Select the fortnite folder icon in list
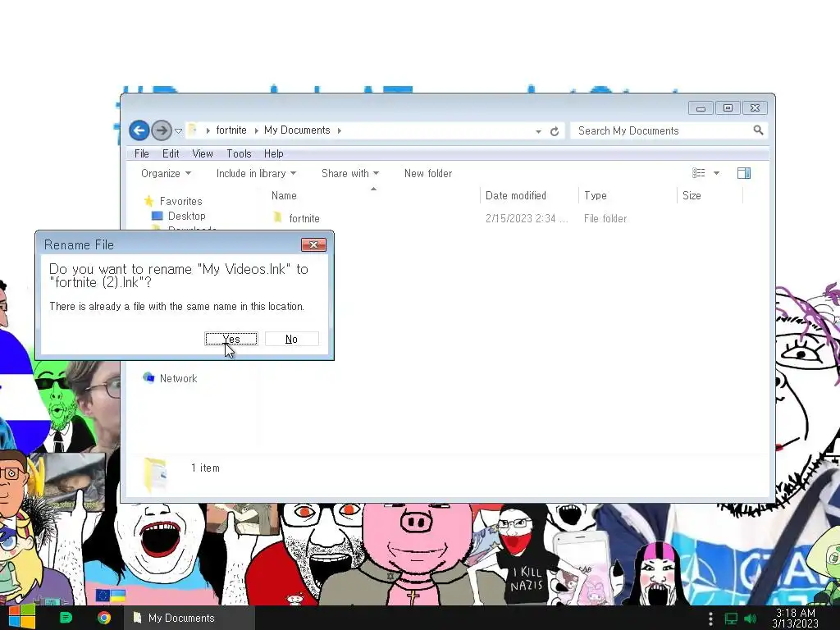This screenshot has width=840, height=630. tap(277, 217)
